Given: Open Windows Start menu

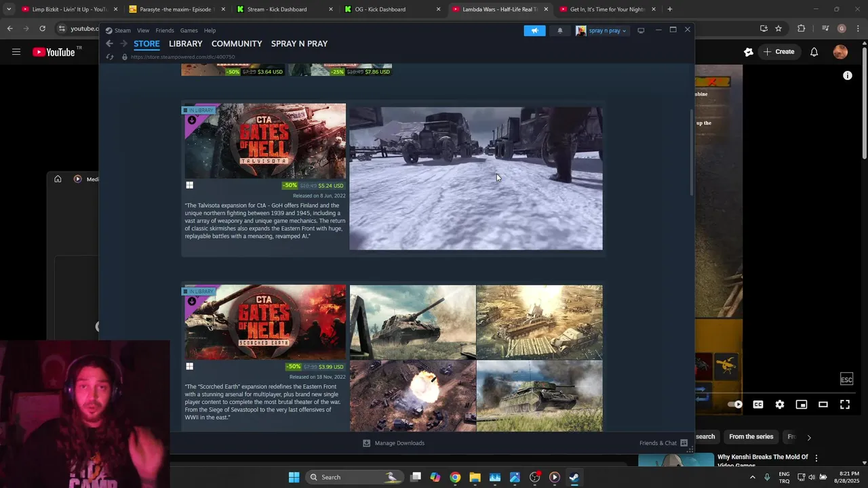Looking at the screenshot, I should pyautogui.click(x=294, y=477).
